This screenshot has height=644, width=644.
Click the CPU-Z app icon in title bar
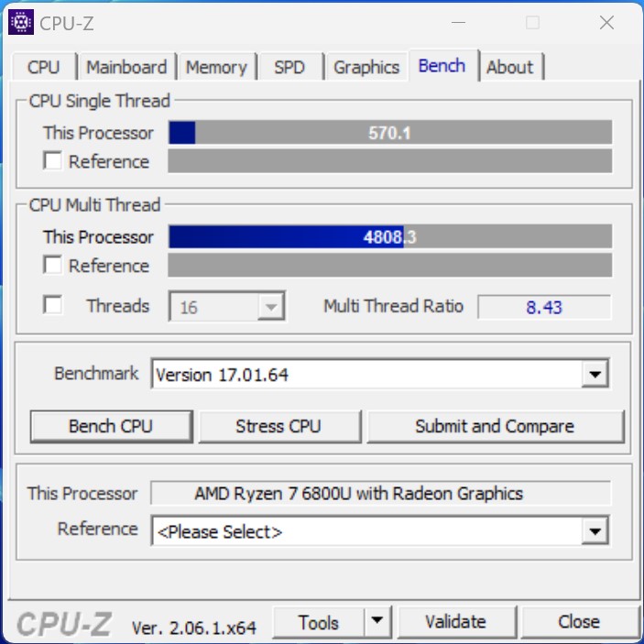(20, 23)
